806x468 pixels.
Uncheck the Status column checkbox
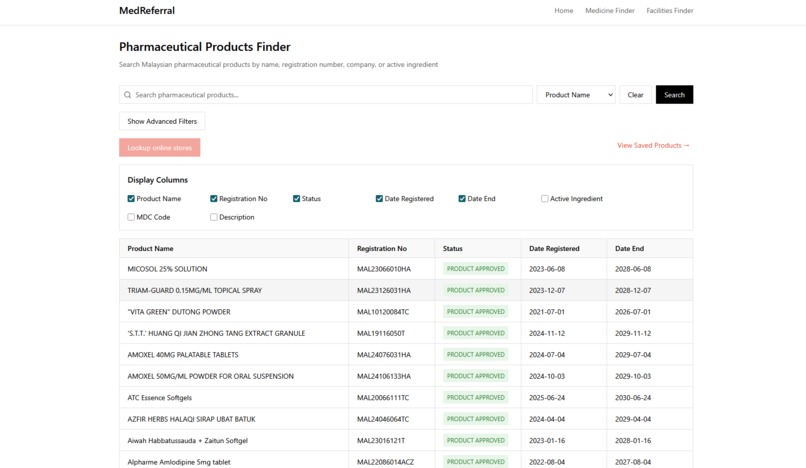click(297, 199)
